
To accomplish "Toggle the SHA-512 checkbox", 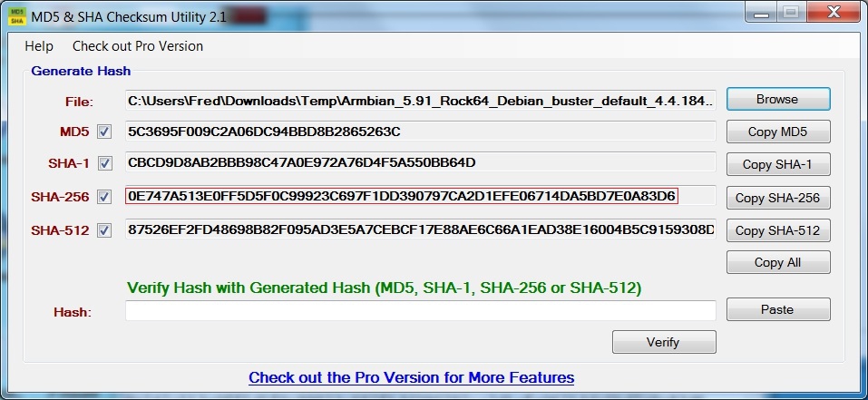I will (104, 229).
